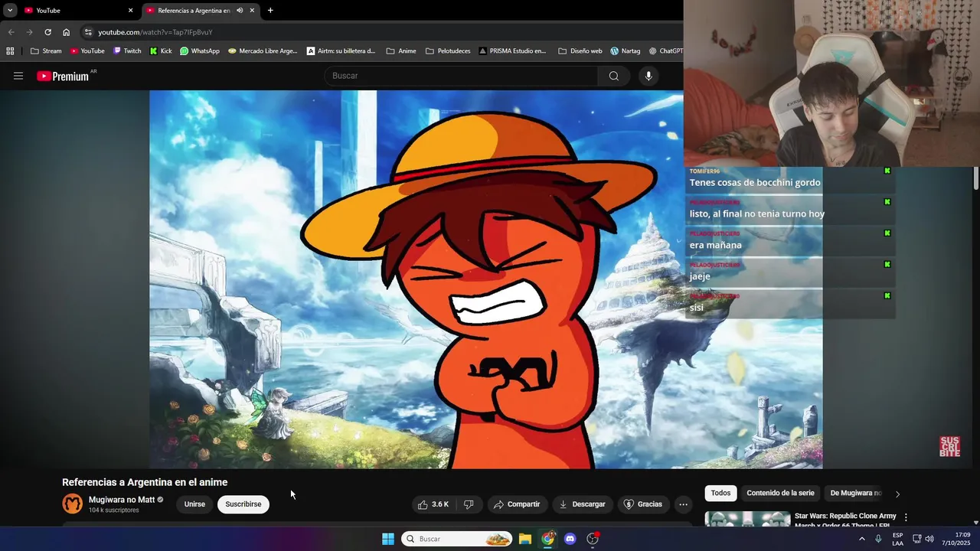Image resolution: width=980 pixels, height=551 pixels.
Task: Open the tab search dropdown arrow
Action: point(10,11)
